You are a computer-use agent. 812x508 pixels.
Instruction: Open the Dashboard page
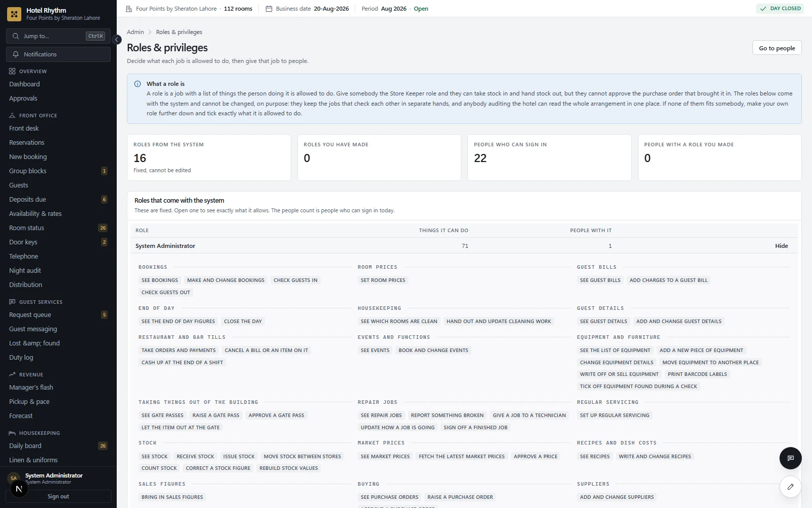coord(58,84)
